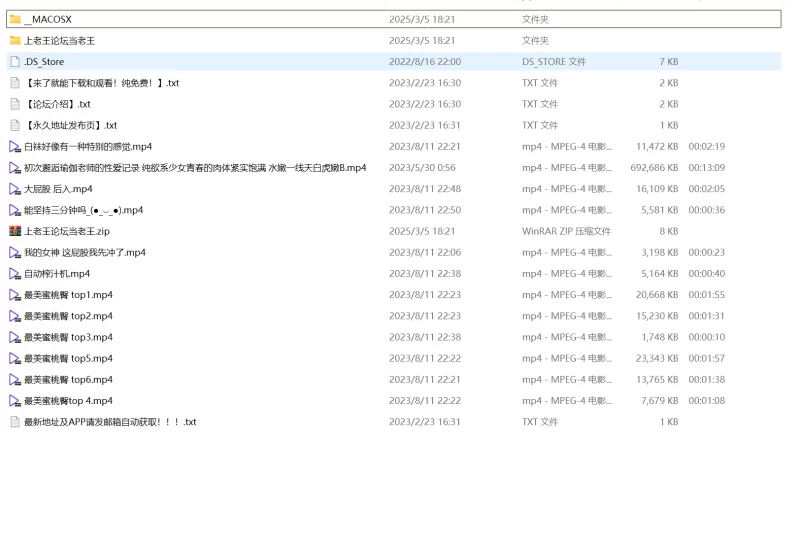
Task: Click the blank file icon of .DS_Store
Action: (x=15, y=62)
